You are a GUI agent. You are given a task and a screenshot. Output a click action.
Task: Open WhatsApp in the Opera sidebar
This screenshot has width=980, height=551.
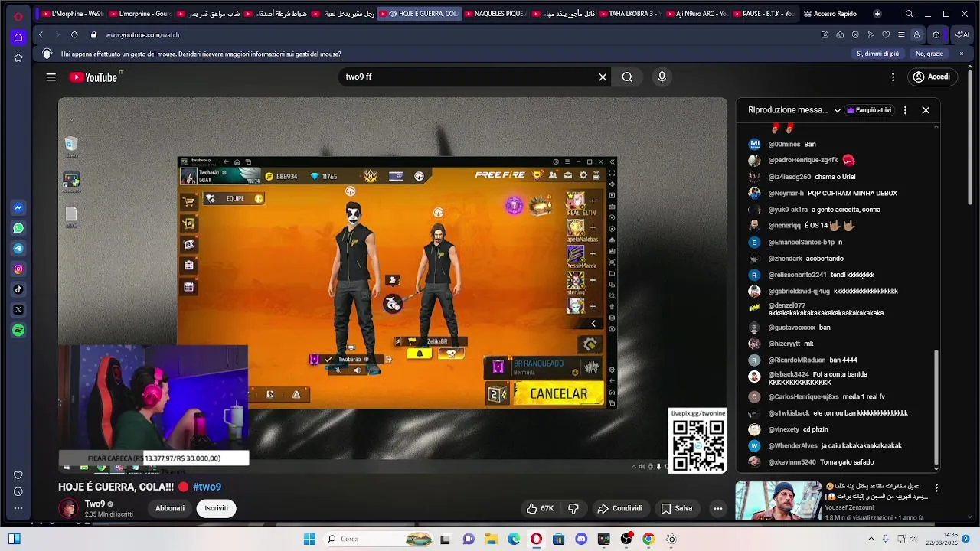point(18,228)
